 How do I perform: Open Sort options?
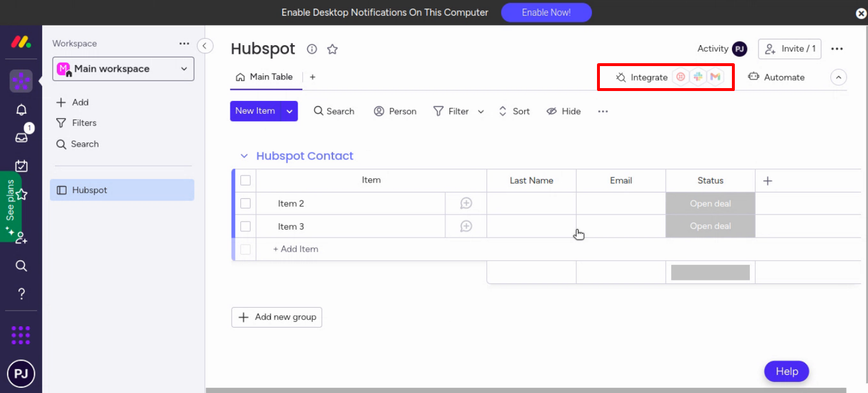pos(514,111)
